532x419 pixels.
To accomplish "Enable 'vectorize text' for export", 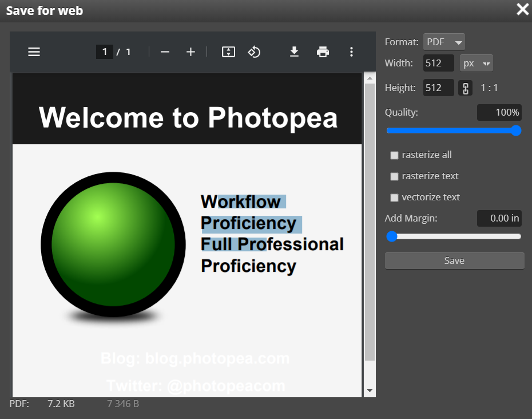I will (394, 197).
